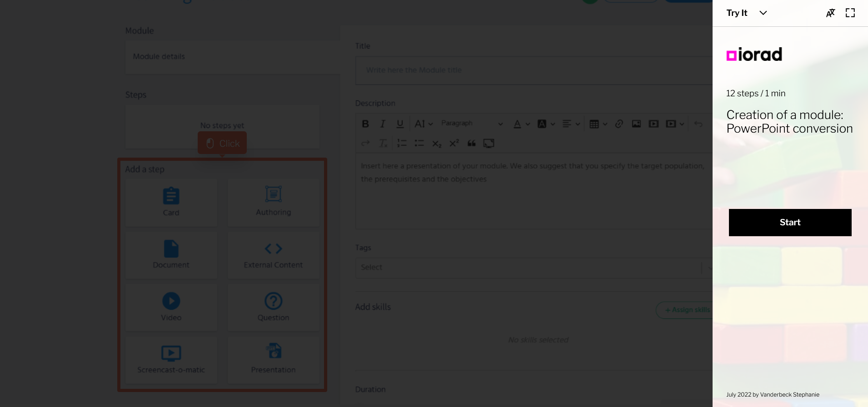This screenshot has width=868, height=407.
Task: Select the Question step icon
Action: pos(273,302)
